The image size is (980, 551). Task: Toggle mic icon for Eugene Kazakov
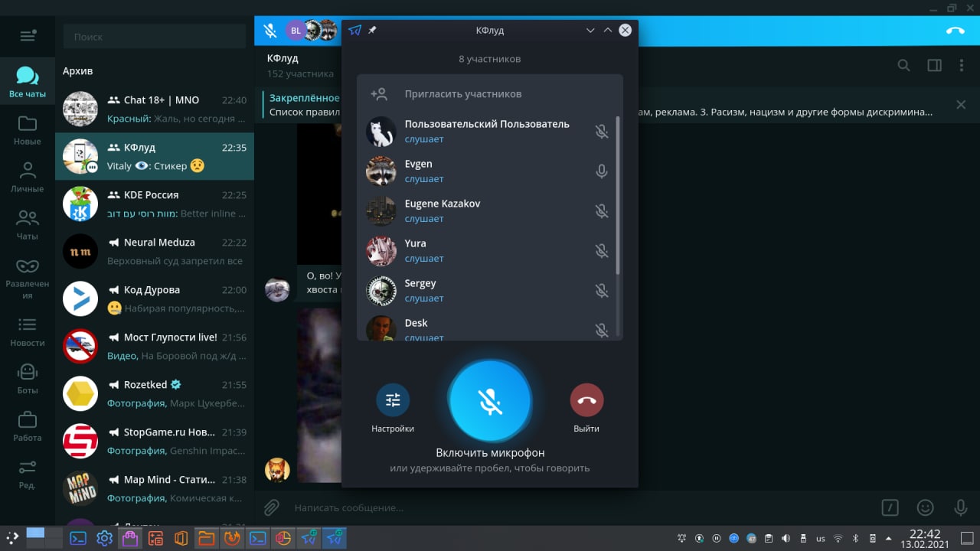pyautogui.click(x=602, y=211)
